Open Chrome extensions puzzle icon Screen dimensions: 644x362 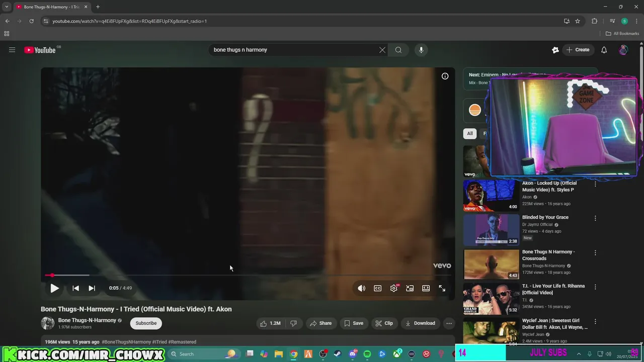594,21
